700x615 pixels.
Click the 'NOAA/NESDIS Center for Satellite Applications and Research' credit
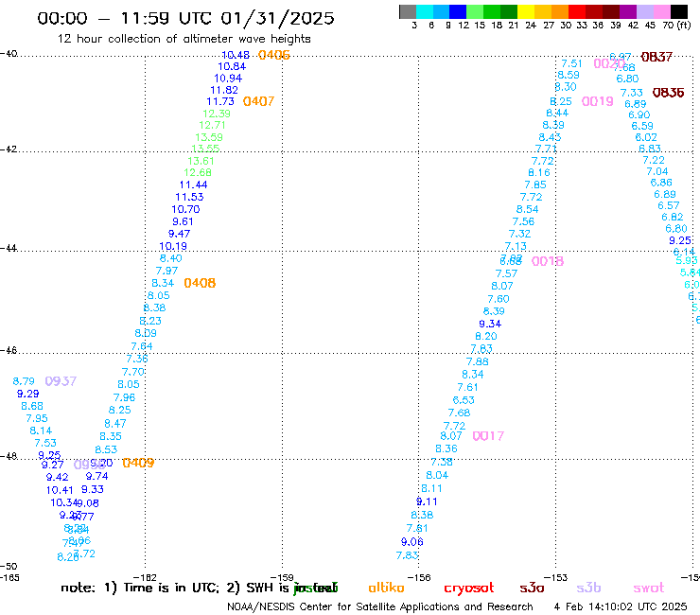(x=380, y=606)
